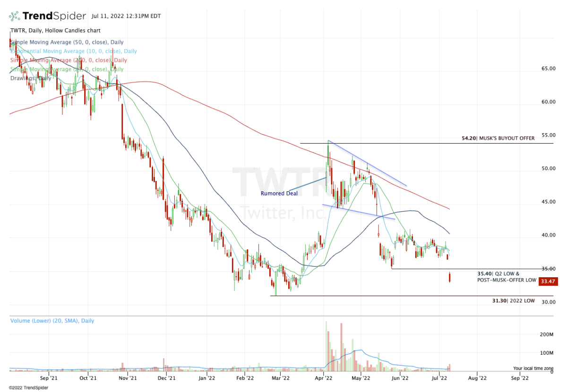This screenshot has width=567, height=392.
Task: Click the Jun '22 date axis label
Action: [x=401, y=378]
